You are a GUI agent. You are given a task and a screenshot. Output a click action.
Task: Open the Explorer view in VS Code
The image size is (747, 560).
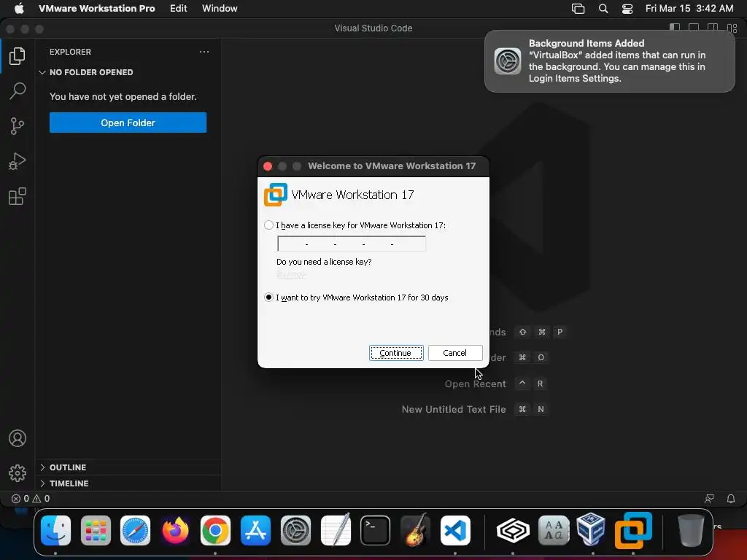click(x=18, y=56)
